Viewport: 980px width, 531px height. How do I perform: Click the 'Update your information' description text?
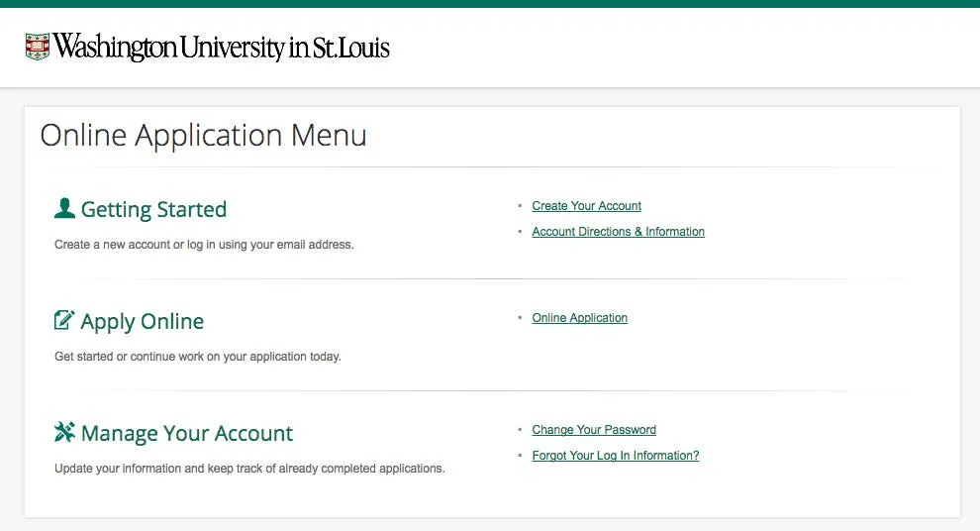(249, 469)
